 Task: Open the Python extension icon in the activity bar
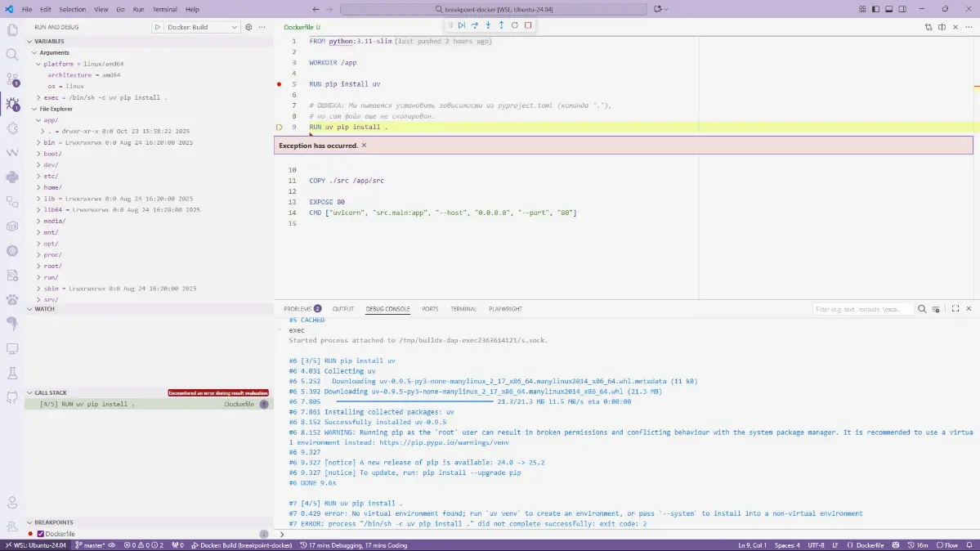(12, 177)
